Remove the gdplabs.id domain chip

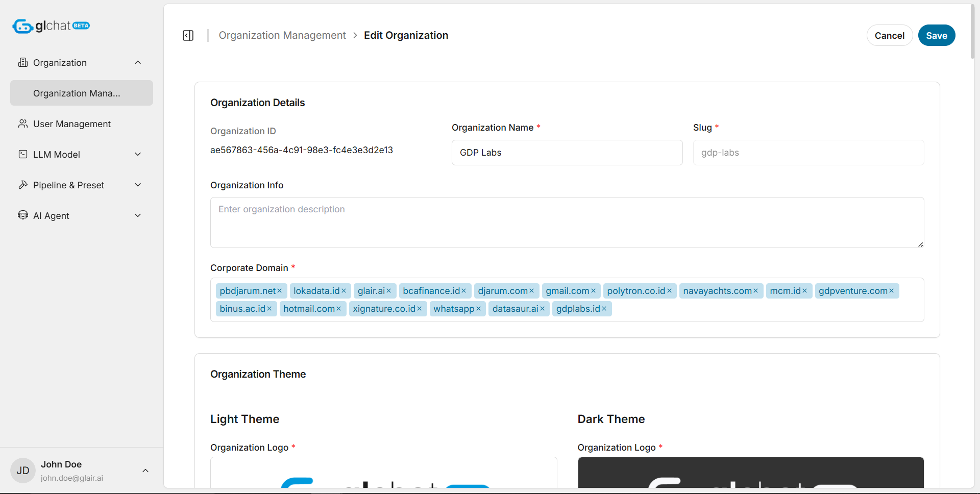(x=604, y=309)
